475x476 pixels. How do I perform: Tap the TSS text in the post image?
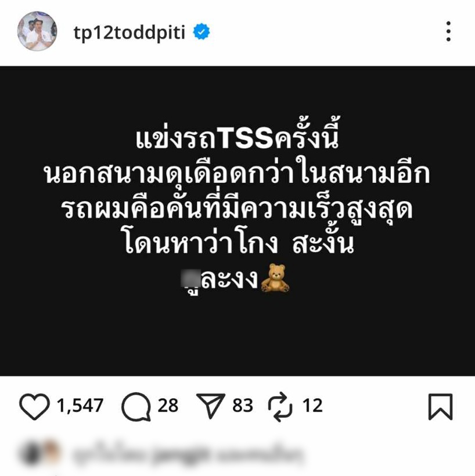246,138
